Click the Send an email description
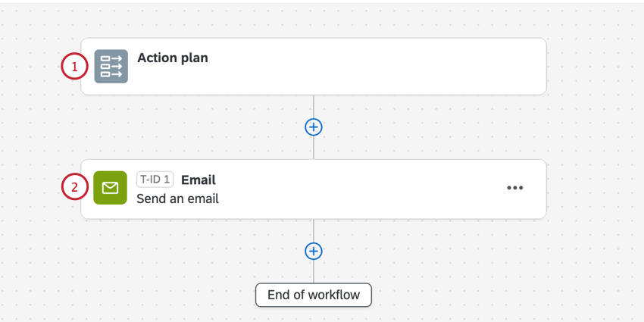The height and width of the screenshot is (322, 644). click(x=177, y=199)
